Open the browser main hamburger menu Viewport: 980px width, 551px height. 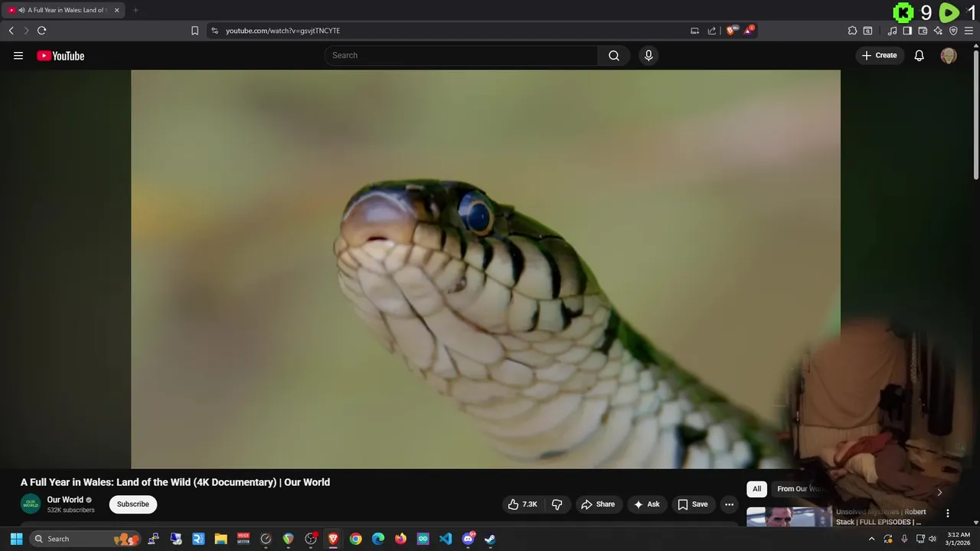(969, 31)
